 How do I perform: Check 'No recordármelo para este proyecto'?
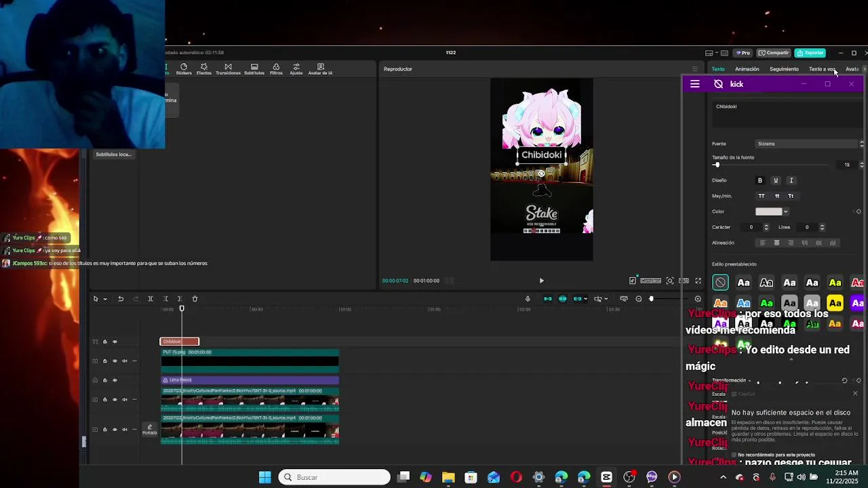click(x=734, y=455)
